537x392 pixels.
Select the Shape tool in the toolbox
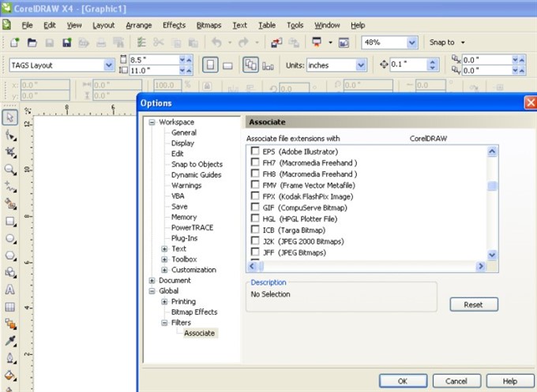click(x=10, y=136)
